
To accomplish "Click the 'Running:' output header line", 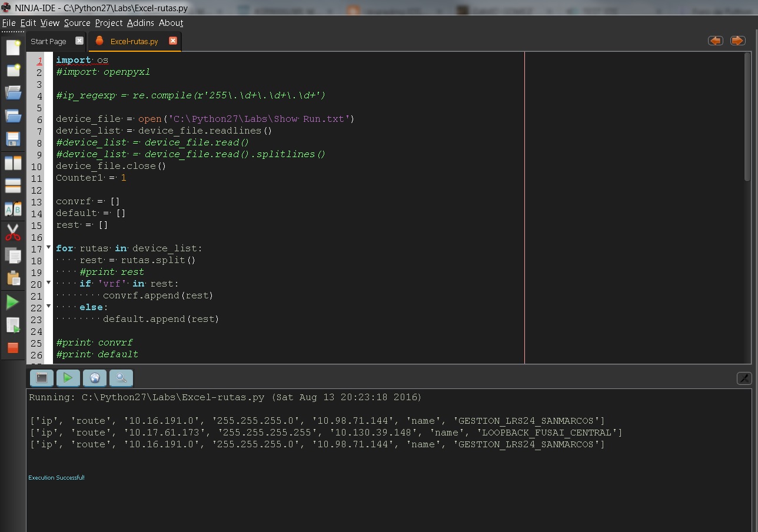I will point(225,397).
